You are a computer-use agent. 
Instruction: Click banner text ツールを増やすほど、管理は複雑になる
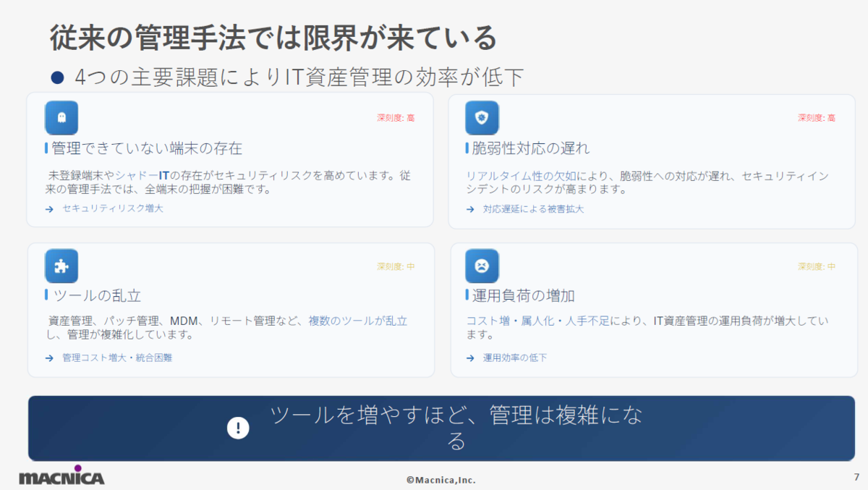(456, 428)
